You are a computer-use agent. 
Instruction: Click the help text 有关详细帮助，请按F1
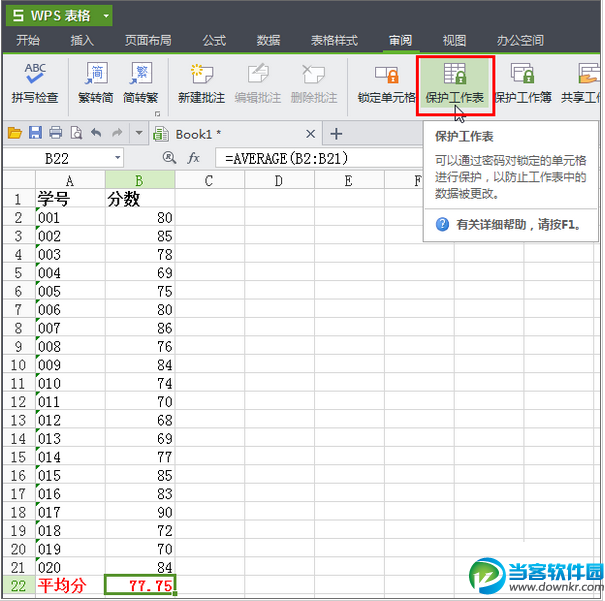point(519,224)
